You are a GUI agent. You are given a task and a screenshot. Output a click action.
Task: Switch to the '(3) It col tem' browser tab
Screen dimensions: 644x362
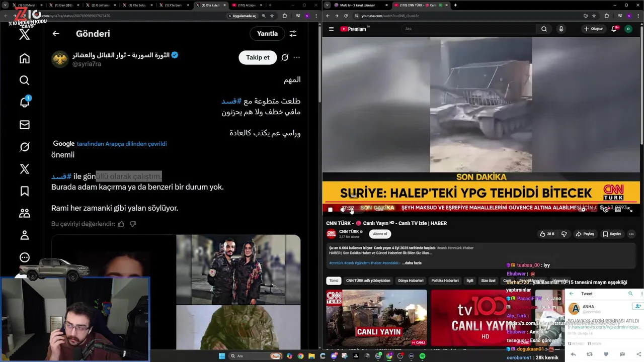(x=101, y=5)
